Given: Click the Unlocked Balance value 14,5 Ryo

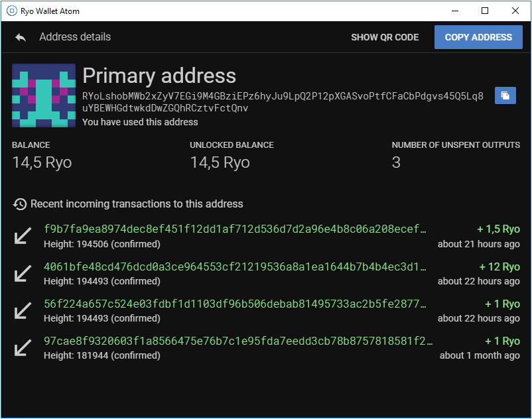Looking at the screenshot, I should (220, 162).
